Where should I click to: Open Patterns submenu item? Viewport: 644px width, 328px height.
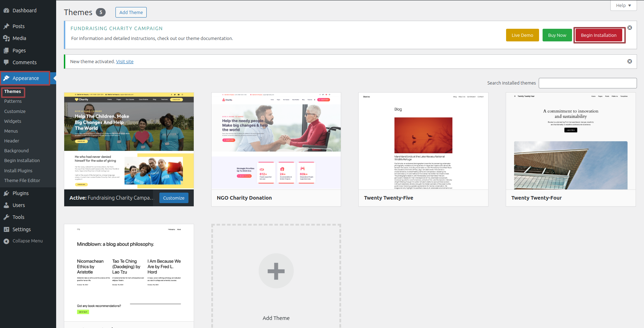(x=13, y=101)
